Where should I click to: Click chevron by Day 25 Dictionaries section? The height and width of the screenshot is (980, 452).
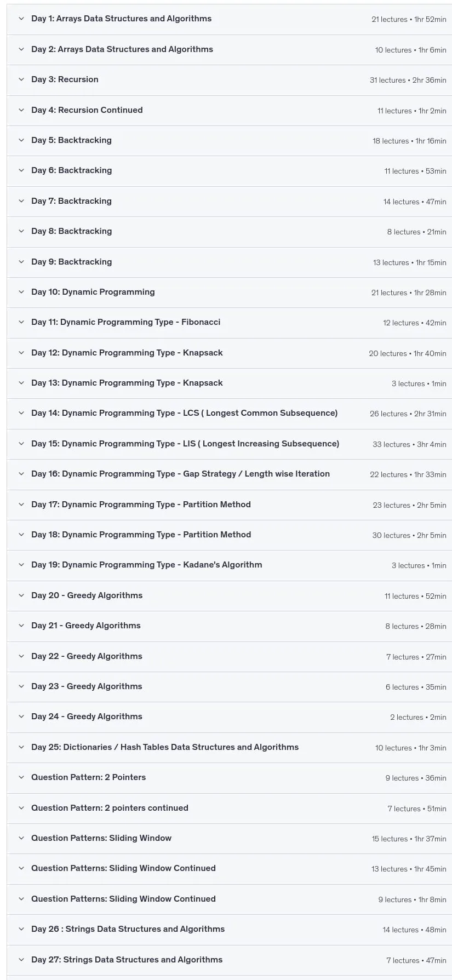click(21, 747)
